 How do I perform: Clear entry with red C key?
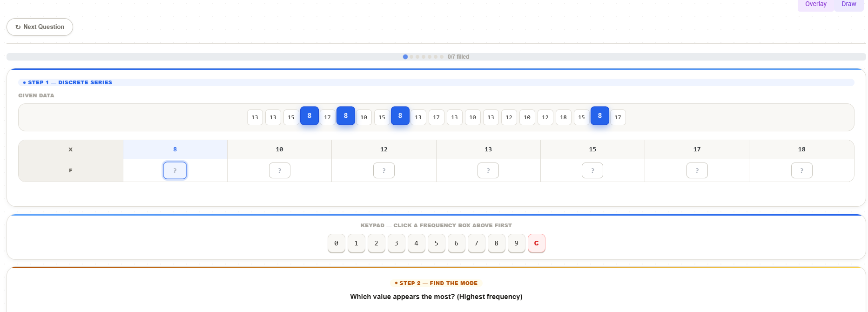[x=536, y=243]
